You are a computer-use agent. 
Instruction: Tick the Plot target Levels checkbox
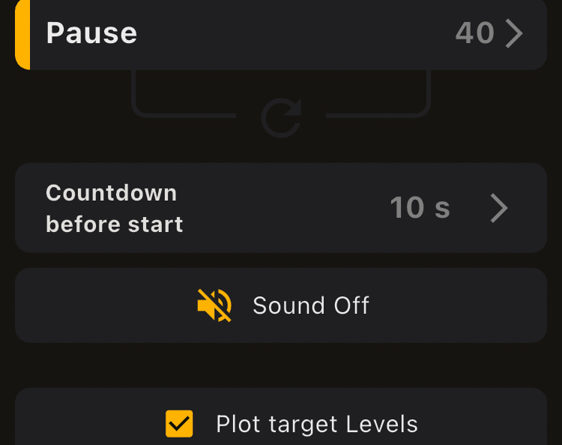[179, 424]
